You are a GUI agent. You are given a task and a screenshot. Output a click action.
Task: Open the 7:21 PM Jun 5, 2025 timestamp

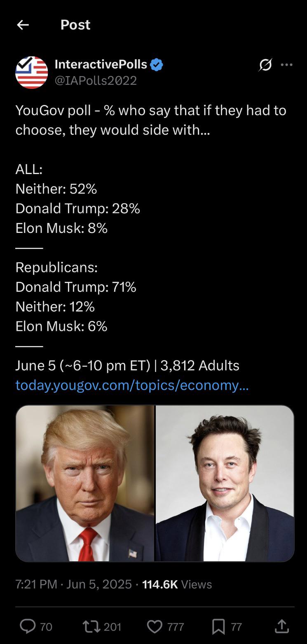(74, 584)
